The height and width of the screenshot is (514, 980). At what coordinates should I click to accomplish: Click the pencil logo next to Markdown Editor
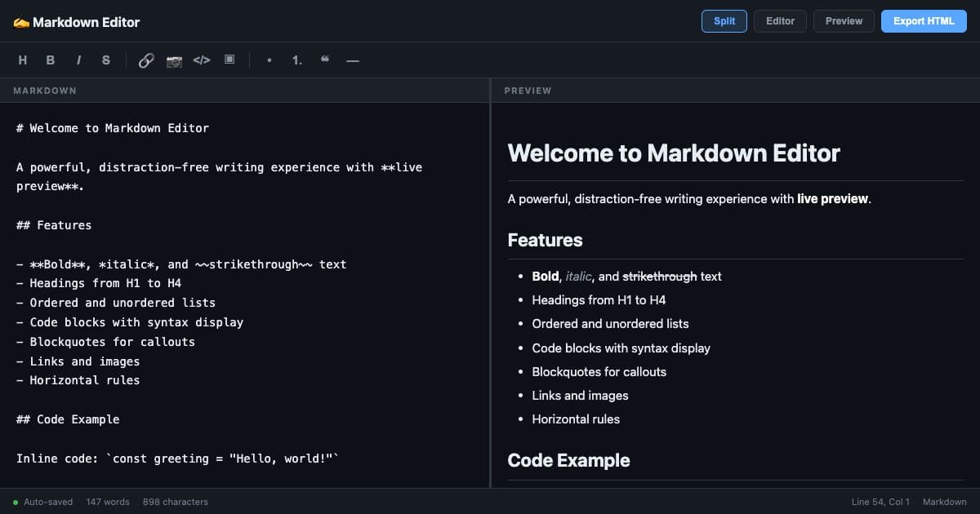click(21, 22)
